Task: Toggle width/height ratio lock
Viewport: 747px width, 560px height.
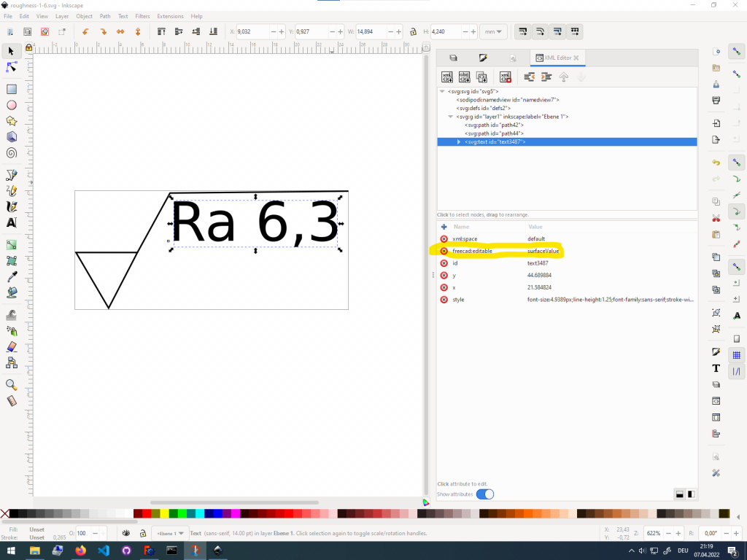Action: (413, 31)
